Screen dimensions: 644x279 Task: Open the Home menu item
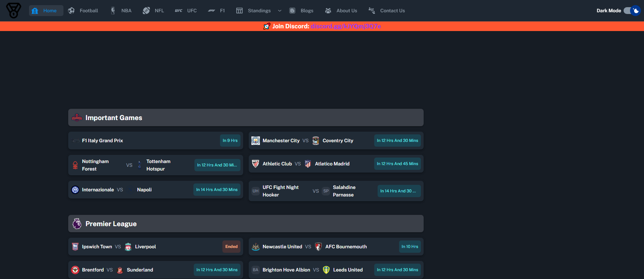click(x=46, y=11)
